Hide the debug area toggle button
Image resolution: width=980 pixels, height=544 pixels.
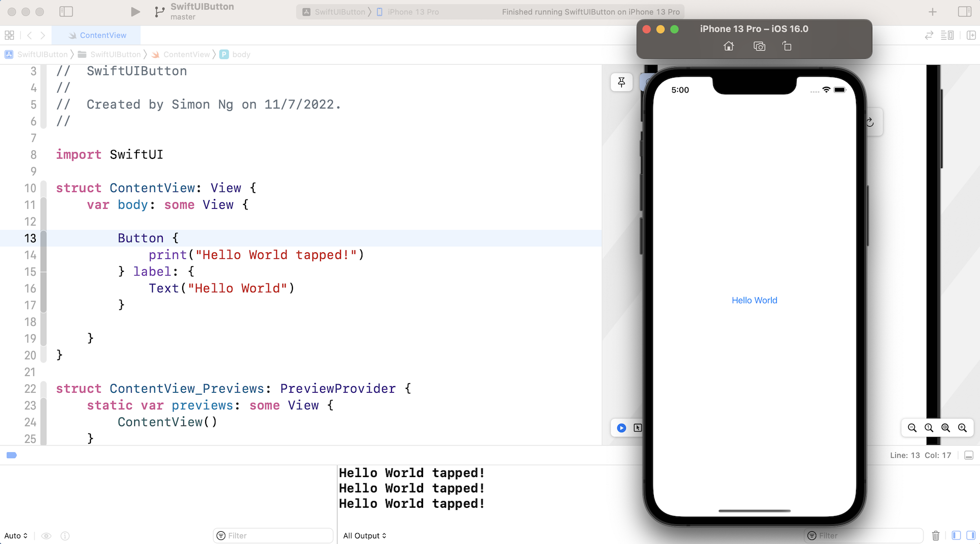[x=969, y=455]
